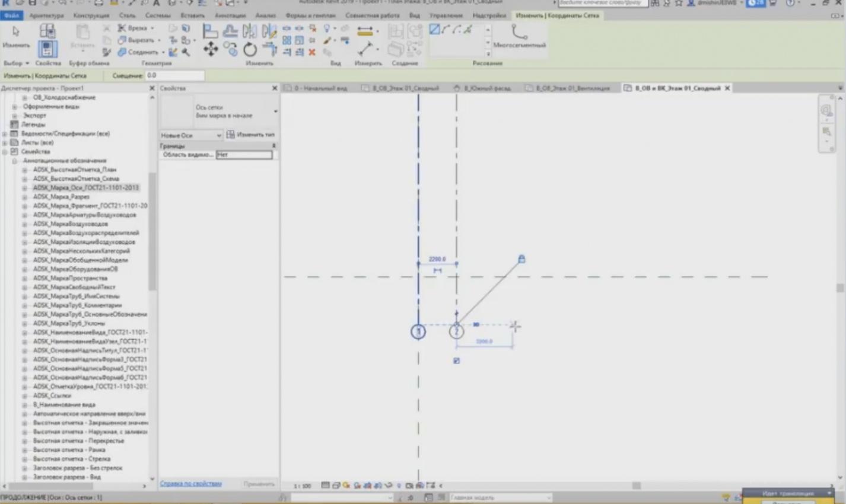Click the Rotate tool icon
Image resolution: width=846 pixels, height=504 pixels.
pyautogui.click(x=250, y=50)
